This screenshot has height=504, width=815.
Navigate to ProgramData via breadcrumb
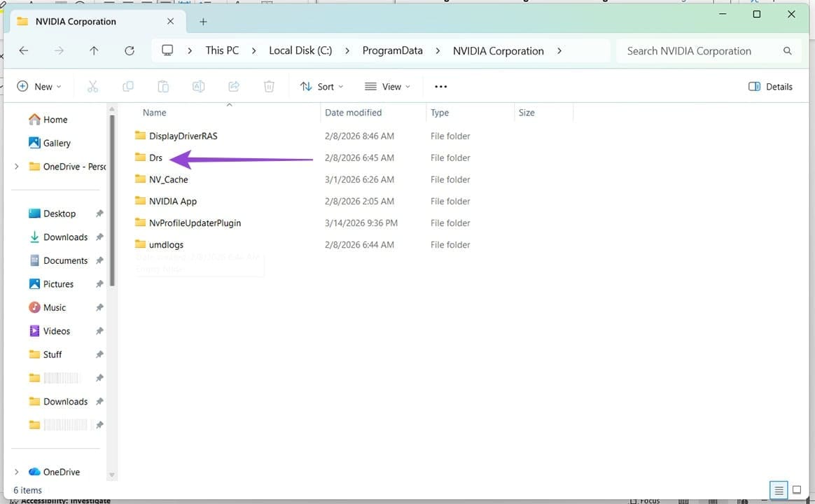[392, 50]
